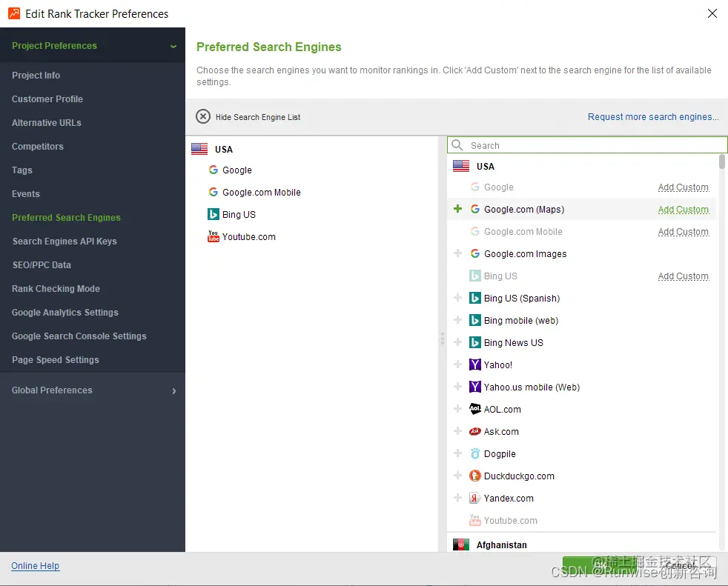728x586 pixels.
Task: Select Youtube.com in selected engines list
Action: 249,236
